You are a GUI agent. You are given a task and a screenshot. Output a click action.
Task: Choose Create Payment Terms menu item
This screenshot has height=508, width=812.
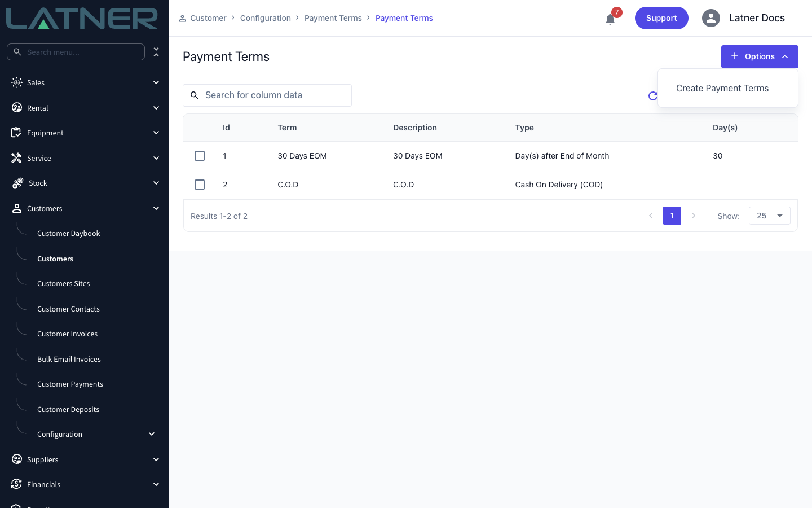[x=722, y=88]
